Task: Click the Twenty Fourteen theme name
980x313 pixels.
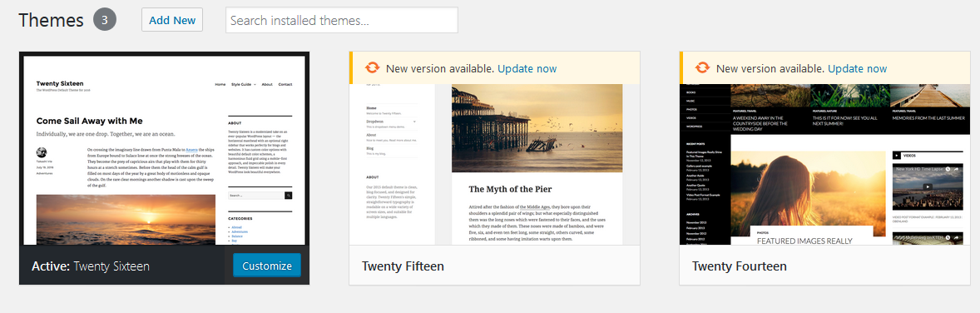Action: pos(739,266)
